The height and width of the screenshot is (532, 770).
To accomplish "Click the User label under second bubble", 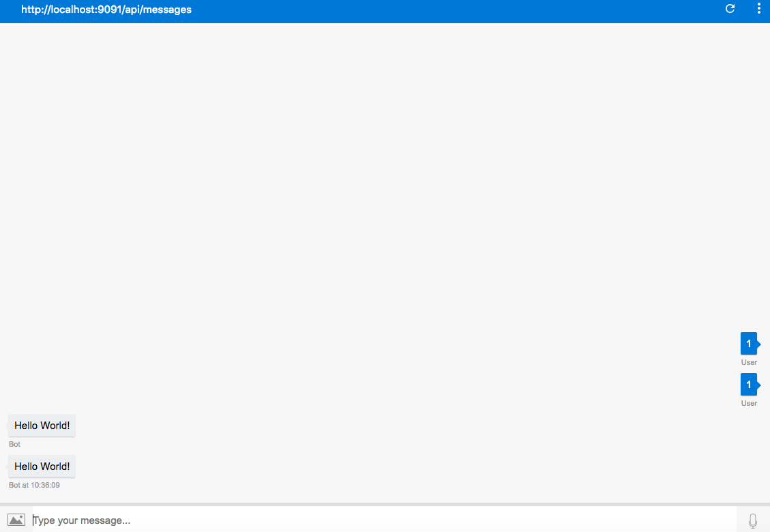I will (x=749, y=403).
